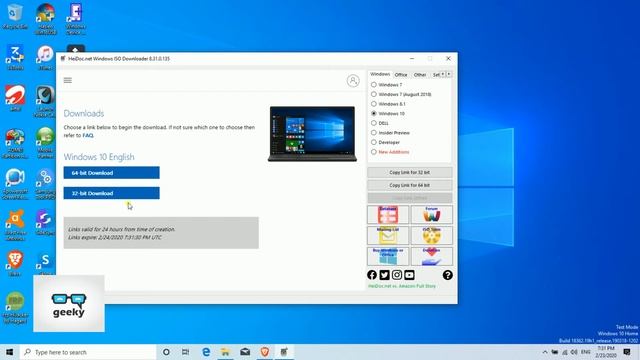Open the HeiDoc Instagram page icon
Viewport: 640px width, 360px height.
[x=397, y=275]
